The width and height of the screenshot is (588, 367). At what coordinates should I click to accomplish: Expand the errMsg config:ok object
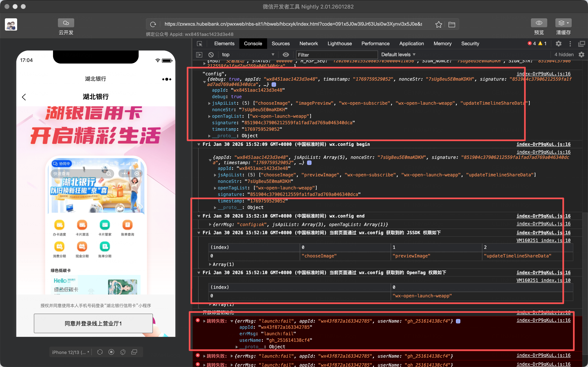210,224
